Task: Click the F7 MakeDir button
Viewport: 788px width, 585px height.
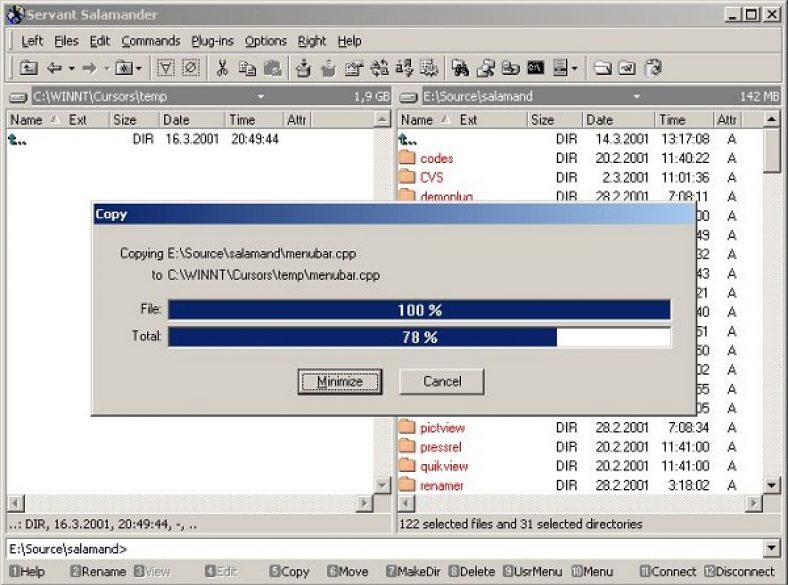Action: pyautogui.click(x=414, y=572)
